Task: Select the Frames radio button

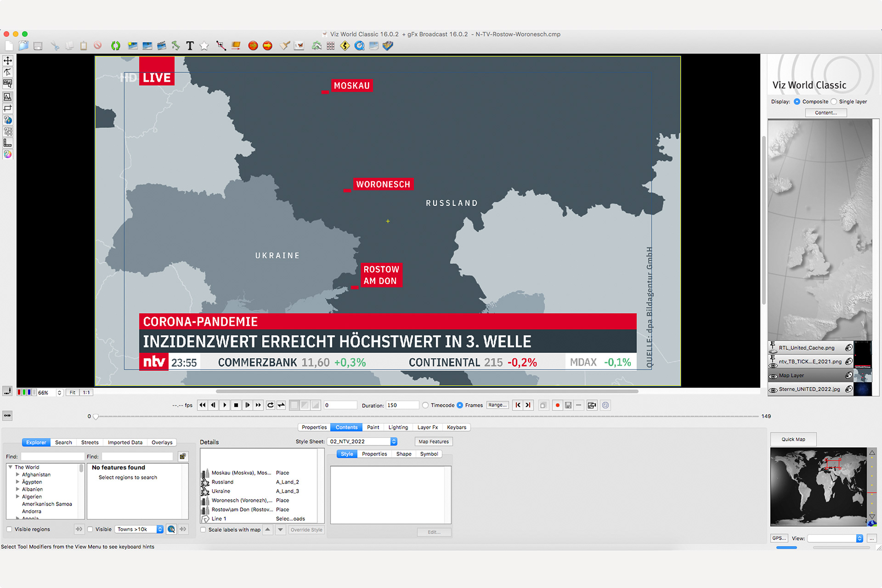Action: pos(460,405)
